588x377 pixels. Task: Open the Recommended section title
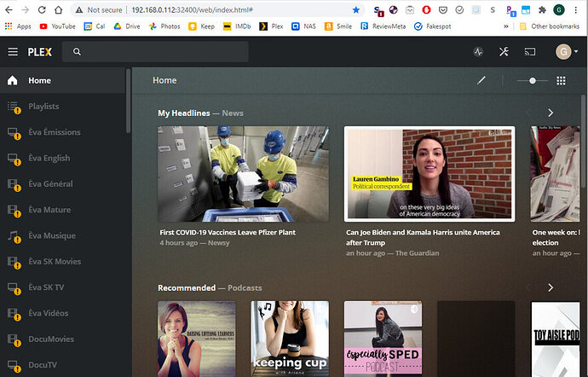click(x=187, y=288)
